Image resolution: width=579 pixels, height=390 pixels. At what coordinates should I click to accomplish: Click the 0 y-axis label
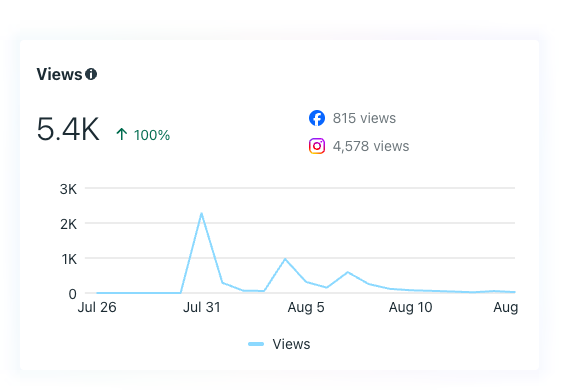pos(72,294)
